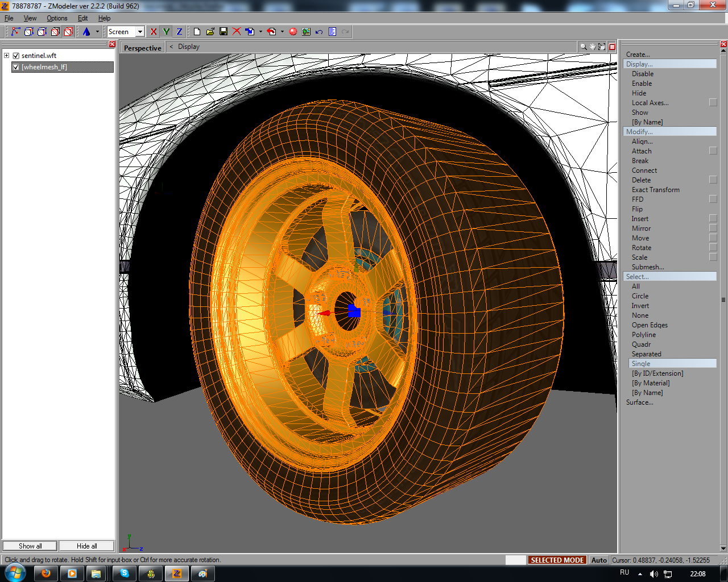This screenshot has width=728, height=582.
Task: Click the Auto status bar button
Action: [x=599, y=560]
